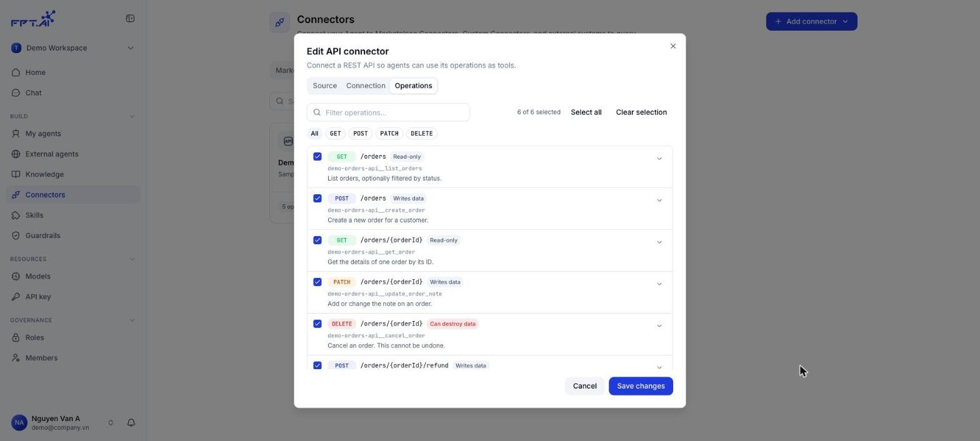Click the Demo Workspace avatar icon
The height and width of the screenshot is (441, 980).
pyautogui.click(x=16, y=48)
